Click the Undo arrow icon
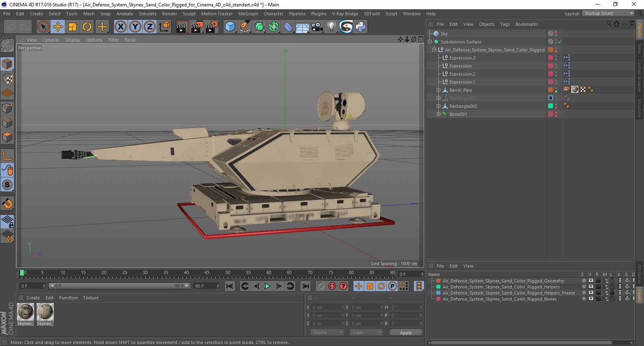644x346 pixels. click(10, 27)
